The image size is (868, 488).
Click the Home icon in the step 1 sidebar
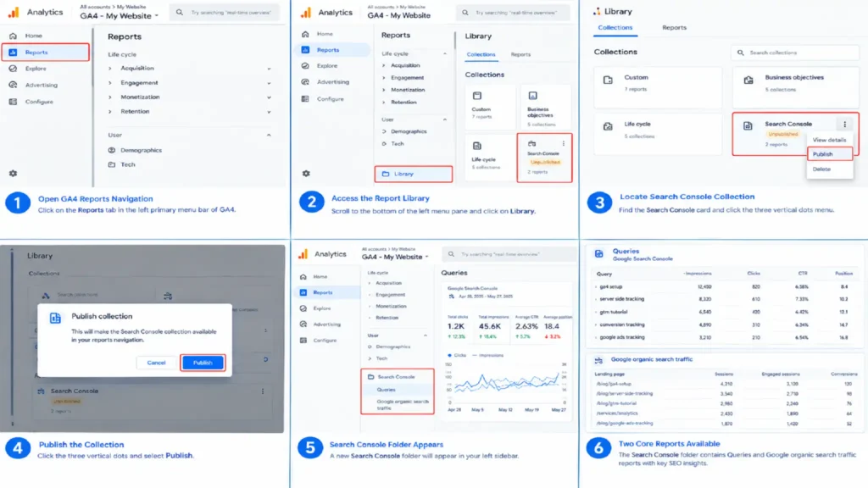pyautogui.click(x=13, y=36)
